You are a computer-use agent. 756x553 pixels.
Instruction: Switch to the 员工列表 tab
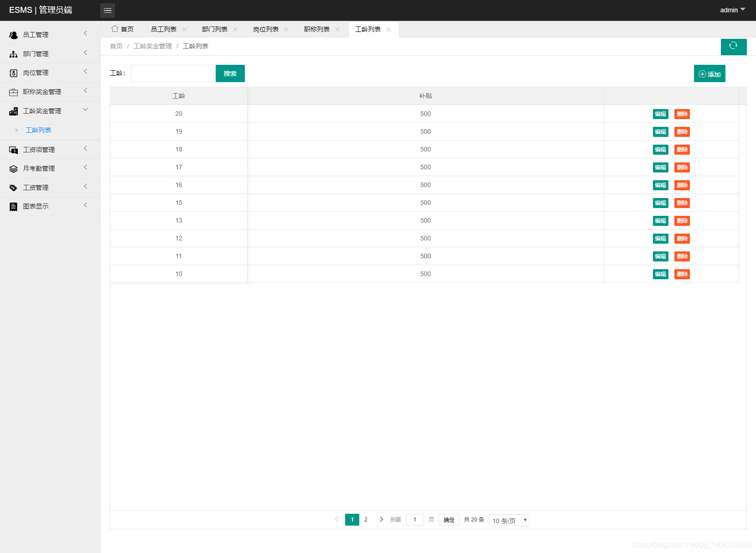click(x=164, y=29)
